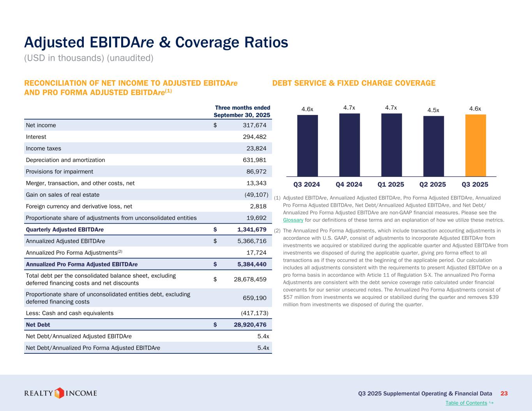Screen dimensions: 532x411
Task: Click the Adjusted EBITDAre & Coverage Ratios title
Action: click(x=156, y=42)
